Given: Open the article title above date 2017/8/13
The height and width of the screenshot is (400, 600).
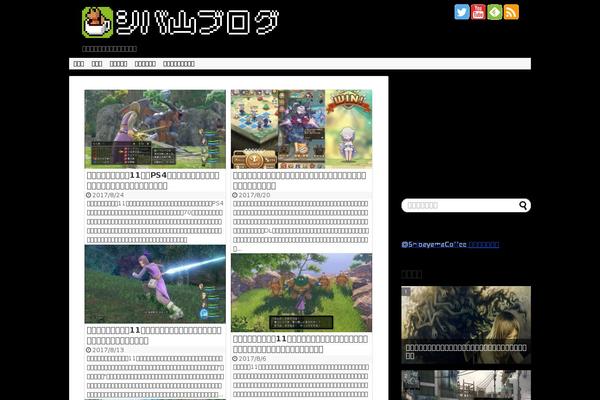Looking at the screenshot, I should pos(154,335).
